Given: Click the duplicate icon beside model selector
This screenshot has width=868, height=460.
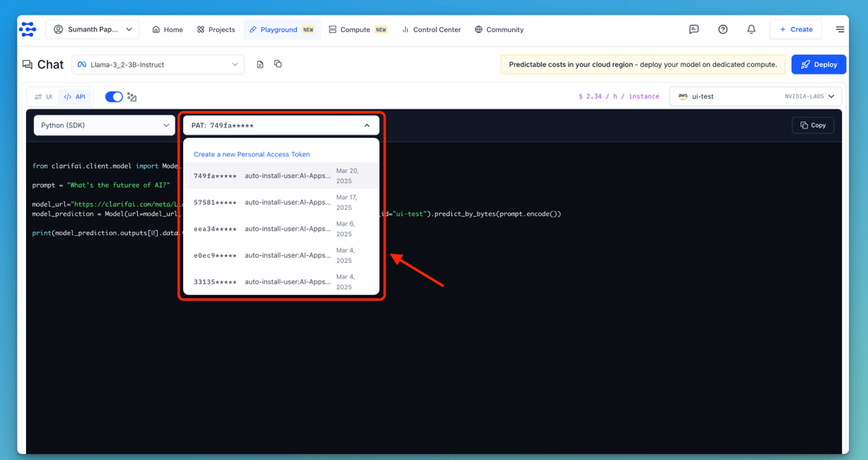Looking at the screenshot, I should click(278, 64).
